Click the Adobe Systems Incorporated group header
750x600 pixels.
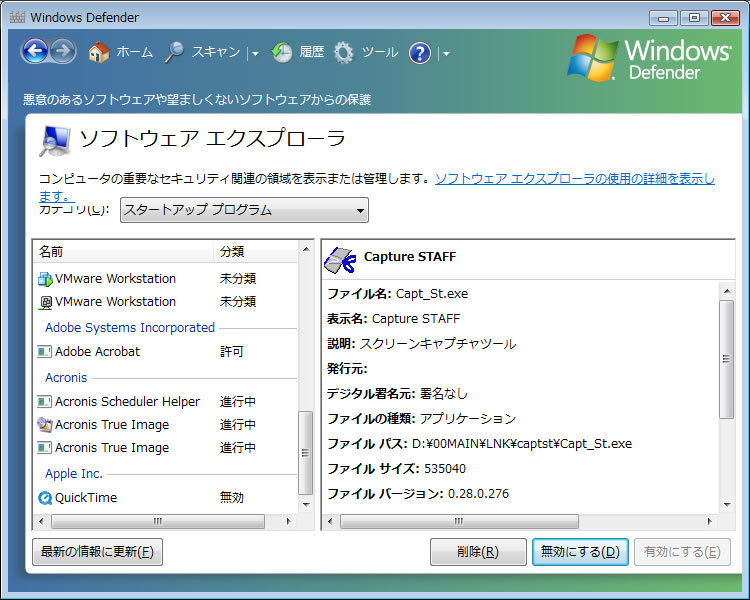tap(130, 328)
